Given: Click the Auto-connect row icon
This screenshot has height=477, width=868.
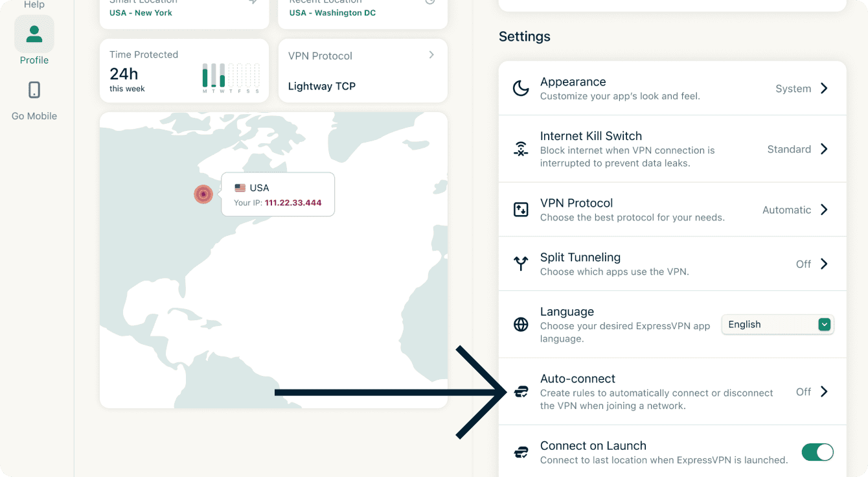Looking at the screenshot, I should tap(521, 391).
